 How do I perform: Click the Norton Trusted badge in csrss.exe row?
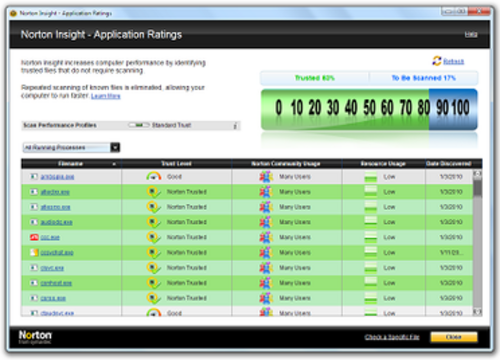pyautogui.click(x=153, y=298)
